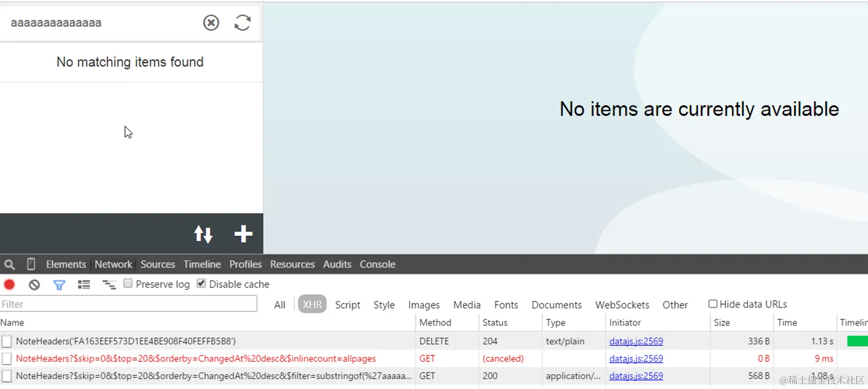Add a new item with the plus icon

coord(243,234)
